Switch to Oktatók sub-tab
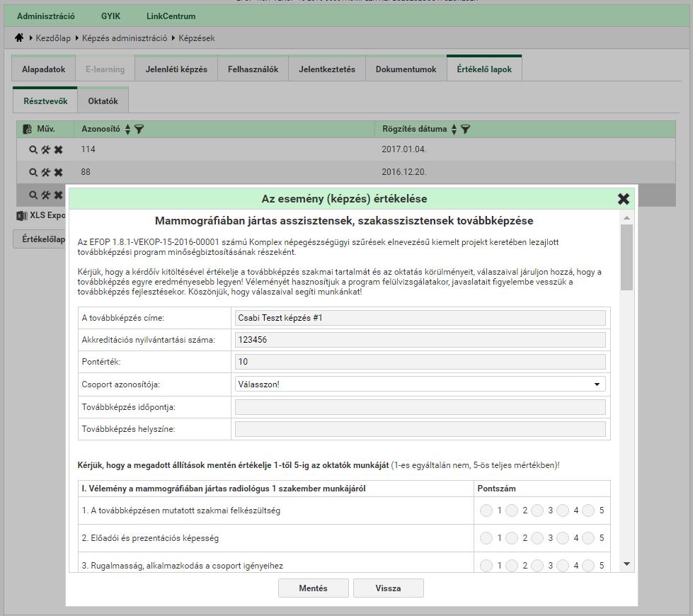Image resolution: width=693 pixels, height=616 pixels. 103,101
